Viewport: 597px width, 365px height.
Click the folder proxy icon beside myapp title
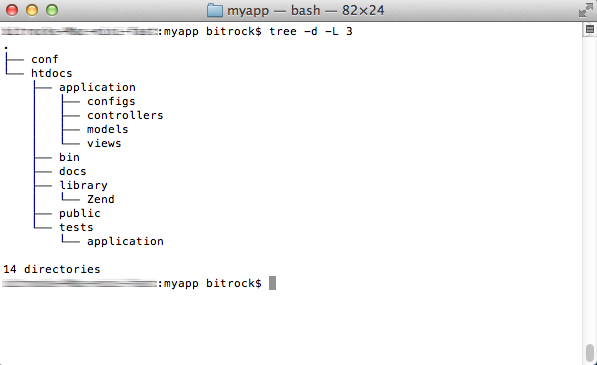click(215, 10)
